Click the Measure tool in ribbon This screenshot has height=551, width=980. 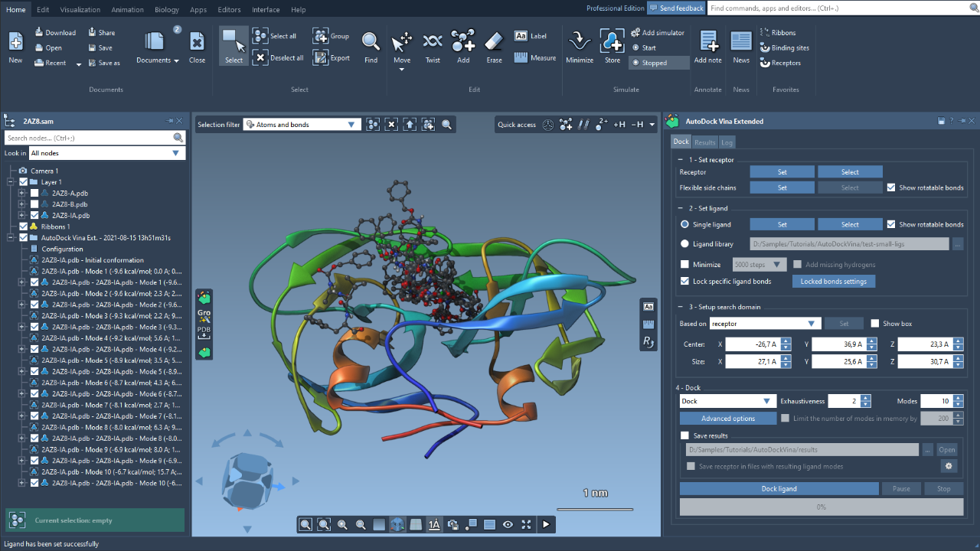coord(535,58)
